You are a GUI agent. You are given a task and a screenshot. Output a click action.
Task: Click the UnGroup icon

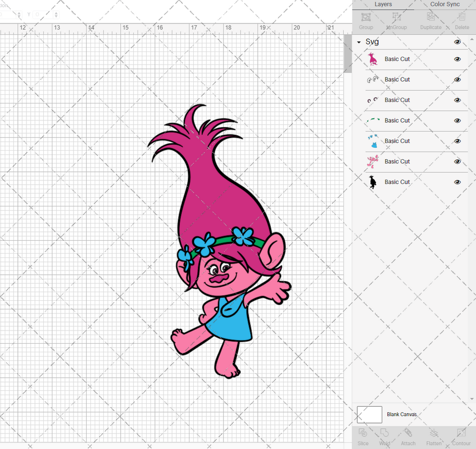[x=396, y=20]
